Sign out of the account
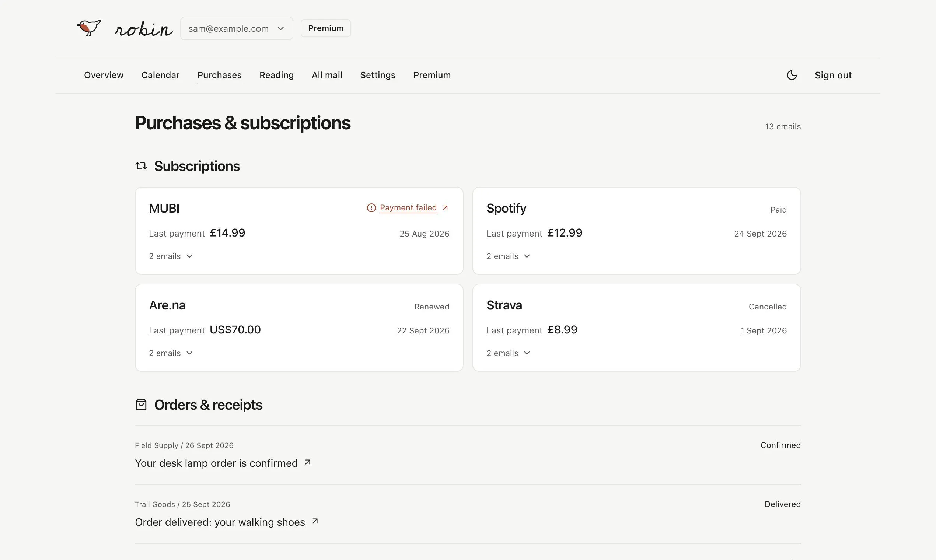This screenshot has width=936, height=560. coord(833,75)
